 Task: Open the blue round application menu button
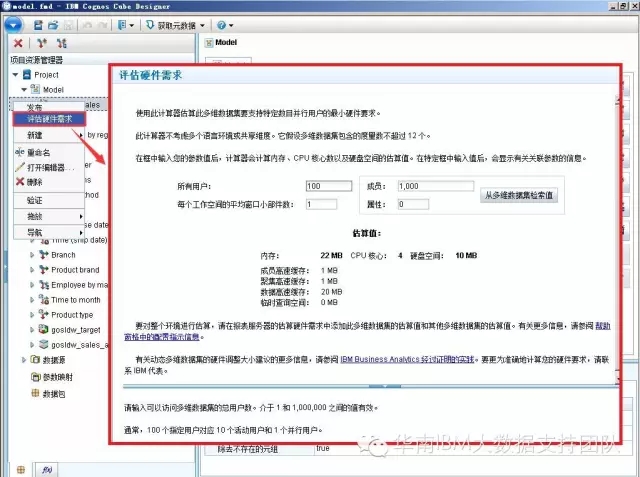click(x=14, y=25)
